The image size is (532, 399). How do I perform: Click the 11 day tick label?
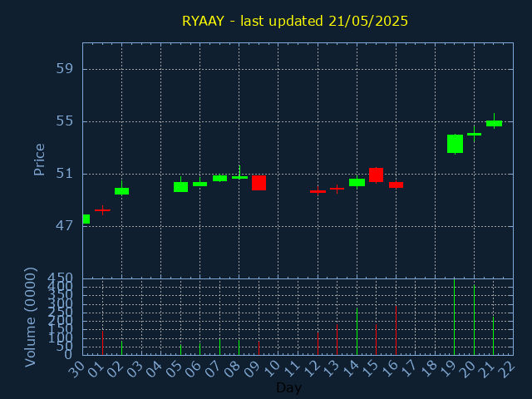[292, 369]
